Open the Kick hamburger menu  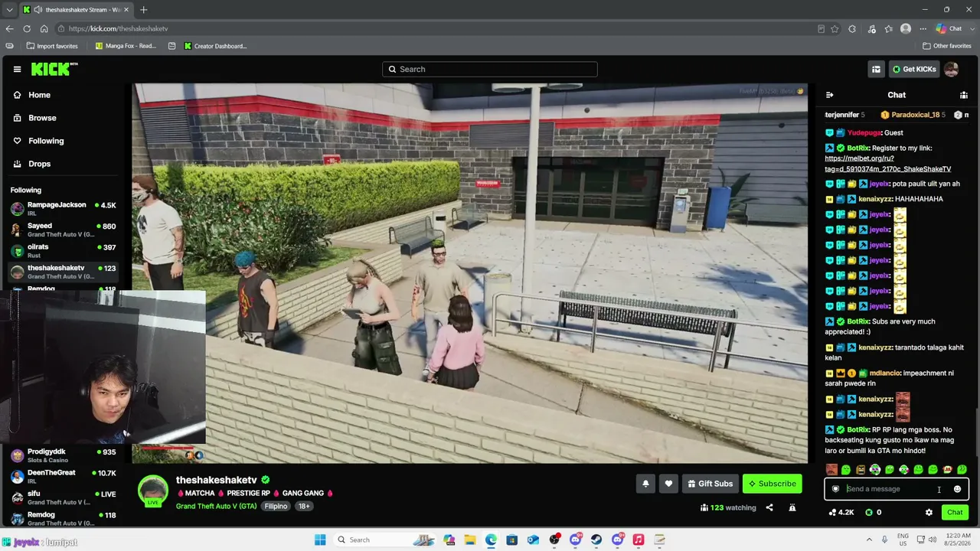pos(17,69)
